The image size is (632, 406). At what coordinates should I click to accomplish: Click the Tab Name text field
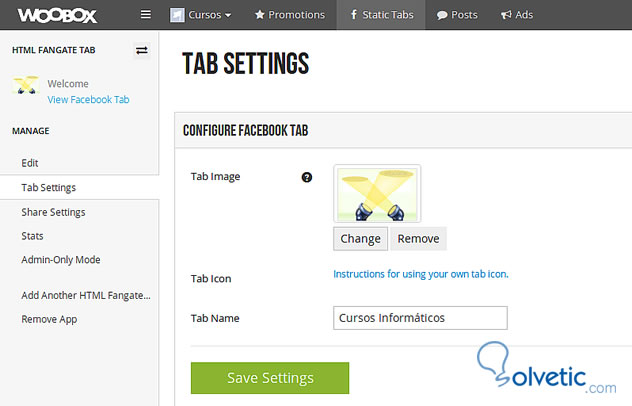click(420, 318)
